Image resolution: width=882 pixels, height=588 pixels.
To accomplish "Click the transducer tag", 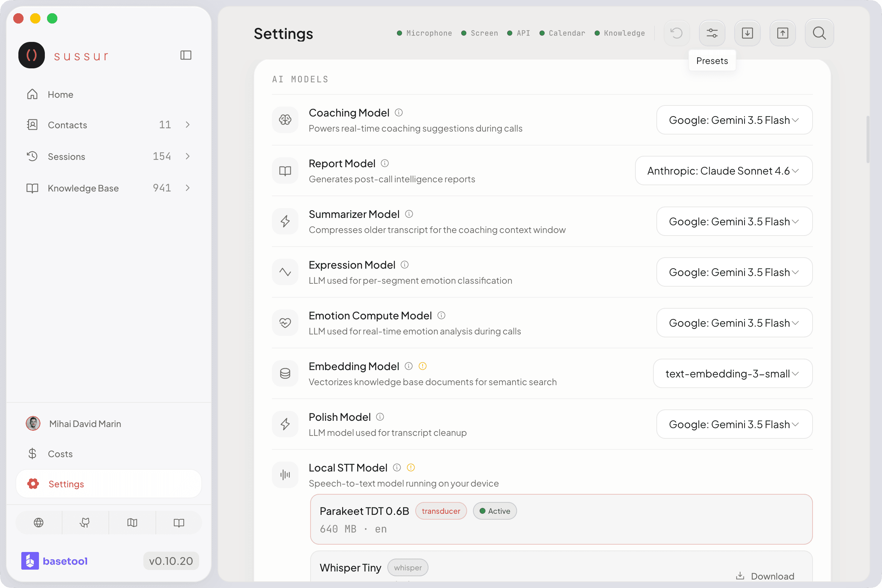I will click(441, 511).
